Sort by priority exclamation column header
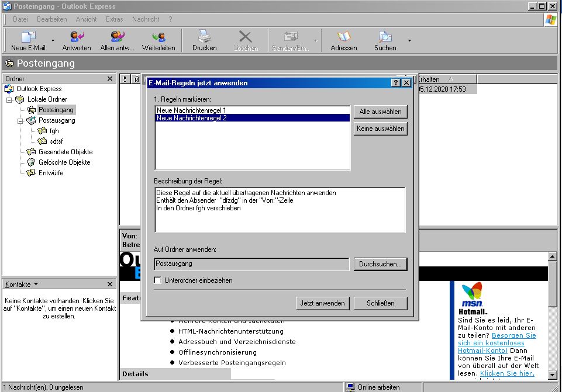Image resolution: width=562 pixels, height=392 pixels. [125, 79]
